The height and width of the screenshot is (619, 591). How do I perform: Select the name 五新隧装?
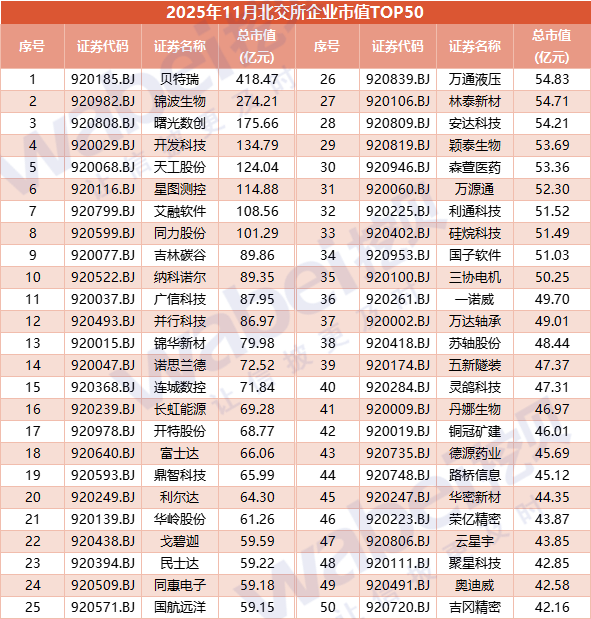click(x=475, y=366)
